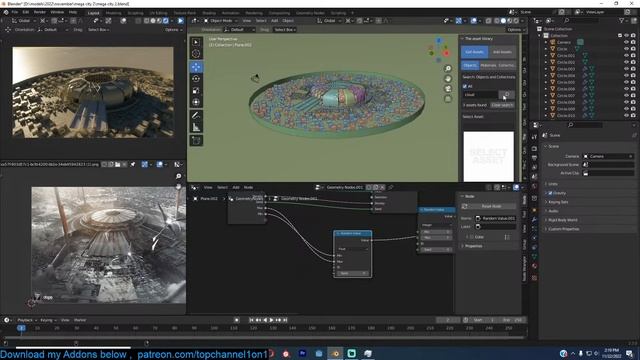This screenshot has width=640, height=360.
Task: Select the Measure tool in the viewport toolbar
Action: coord(196,128)
